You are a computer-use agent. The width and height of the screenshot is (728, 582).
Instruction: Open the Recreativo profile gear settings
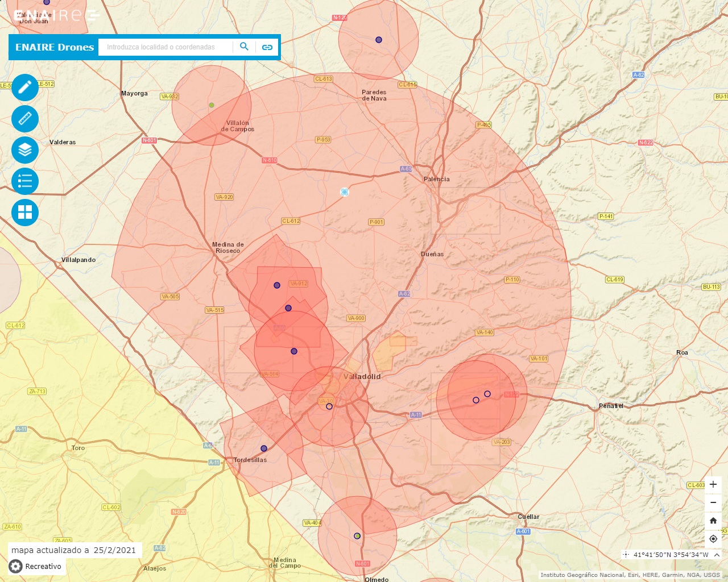(x=16, y=566)
